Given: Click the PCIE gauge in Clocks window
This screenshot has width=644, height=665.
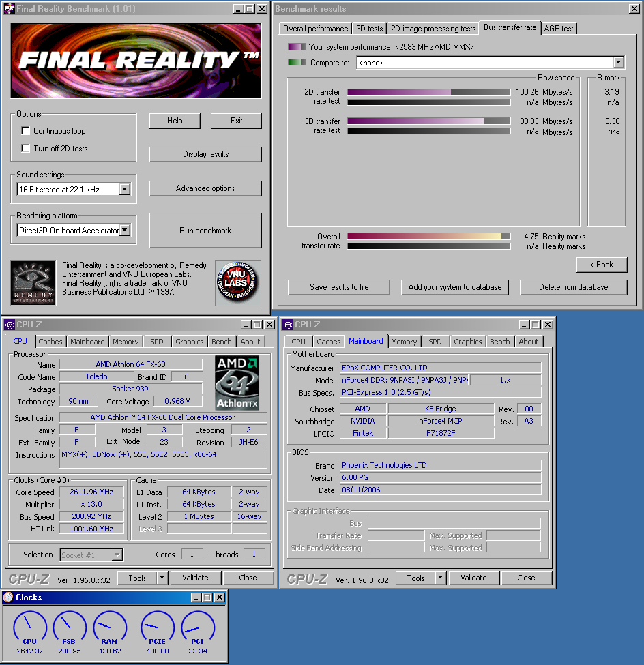Looking at the screenshot, I should point(158,627).
